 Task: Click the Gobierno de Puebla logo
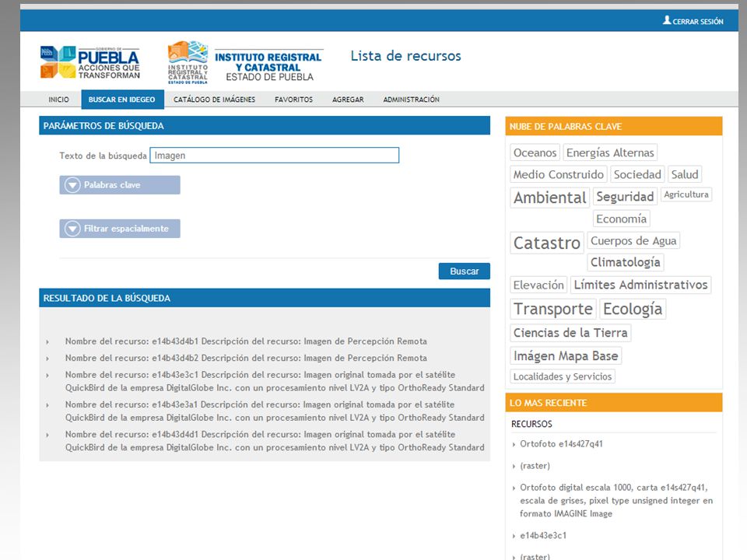90,62
